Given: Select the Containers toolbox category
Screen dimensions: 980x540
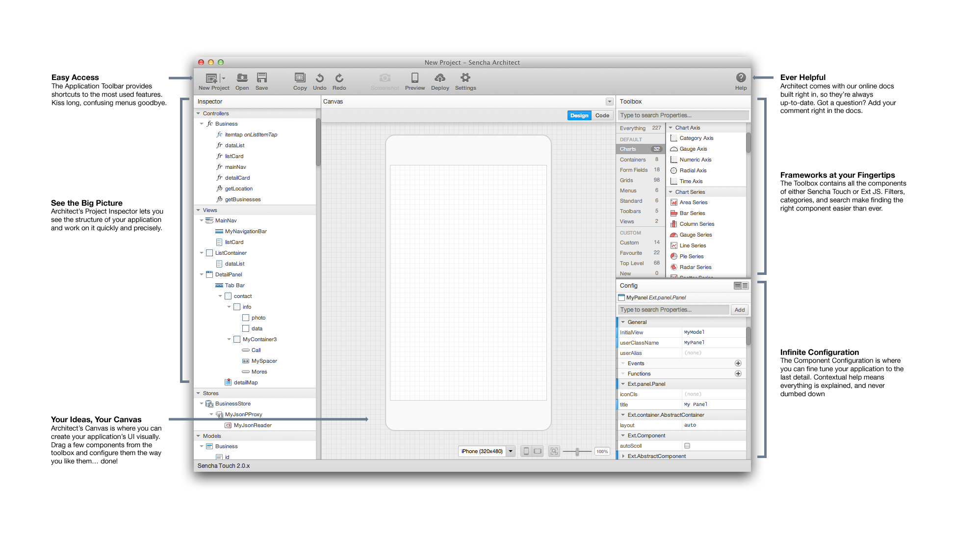Looking at the screenshot, I should tap(633, 160).
